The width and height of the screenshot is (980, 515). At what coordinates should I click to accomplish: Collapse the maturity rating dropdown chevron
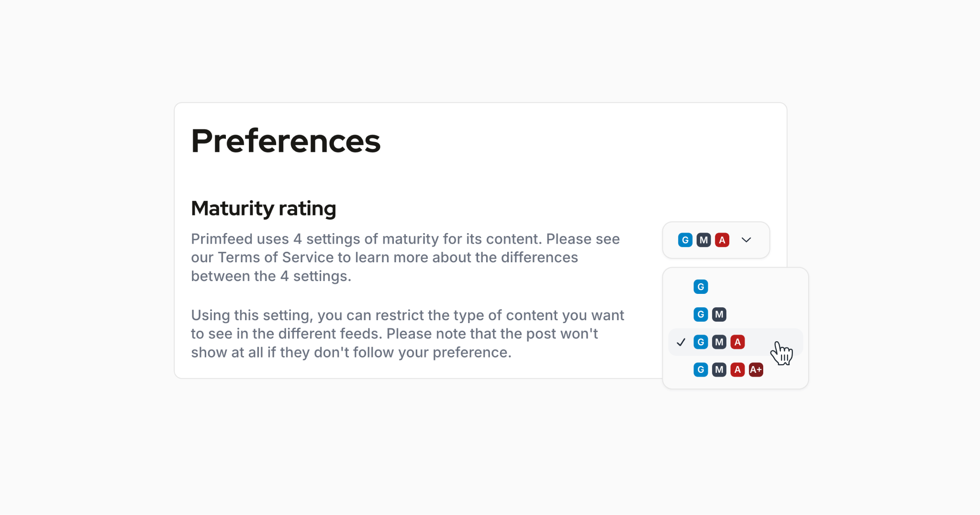(x=746, y=240)
